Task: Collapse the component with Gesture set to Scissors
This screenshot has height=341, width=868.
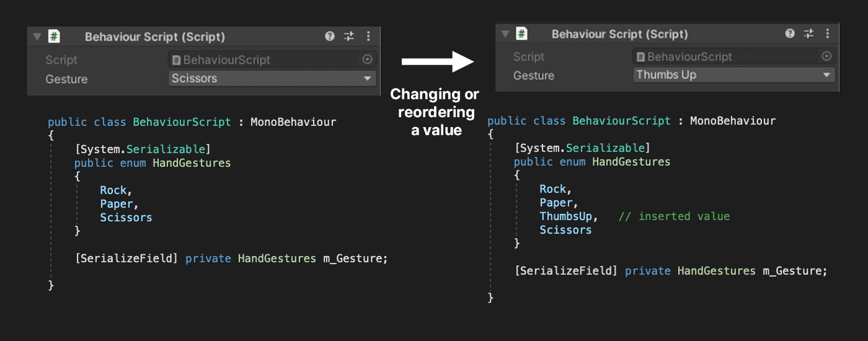Action: click(x=37, y=37)
